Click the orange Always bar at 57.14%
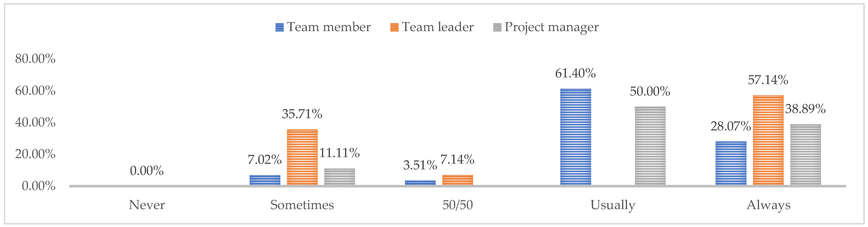 [x=768, y=140]
